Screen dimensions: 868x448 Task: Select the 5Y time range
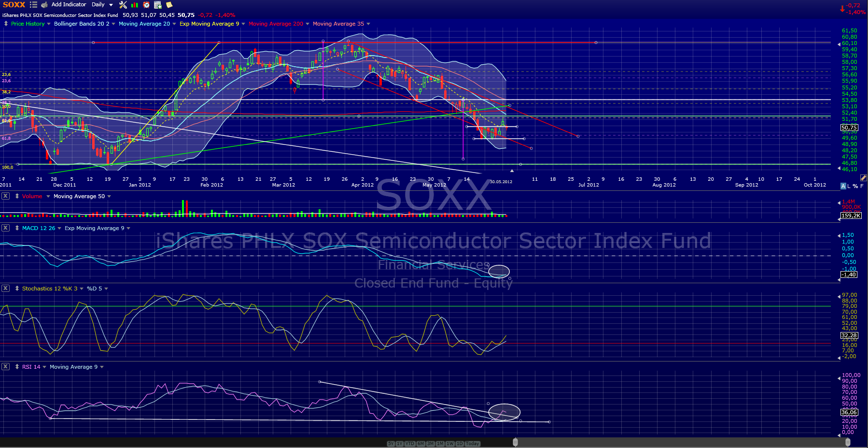pos(391,444)
